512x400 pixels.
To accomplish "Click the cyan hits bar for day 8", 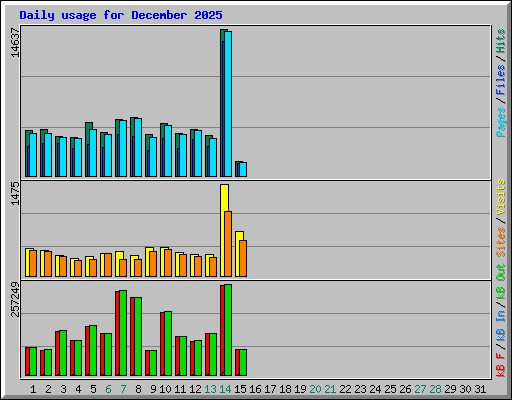I will (x=138, y=147).
